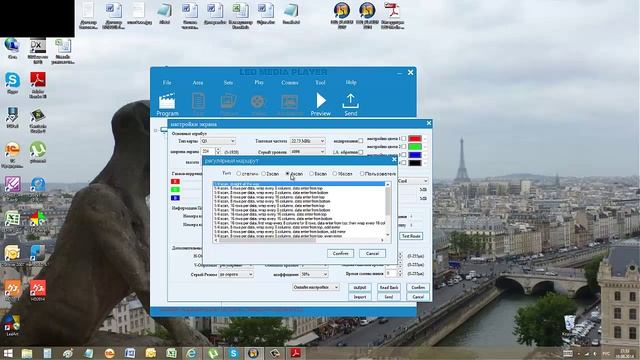Select the статичн radio button
The image size is (640, 360).
[239, 174]
